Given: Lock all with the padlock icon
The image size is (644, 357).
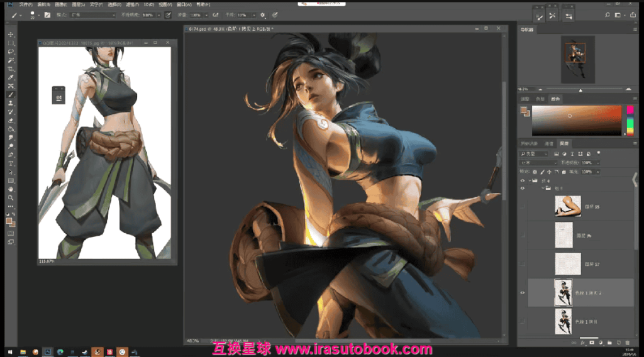Looking at the screenshot, I should 564,172.
